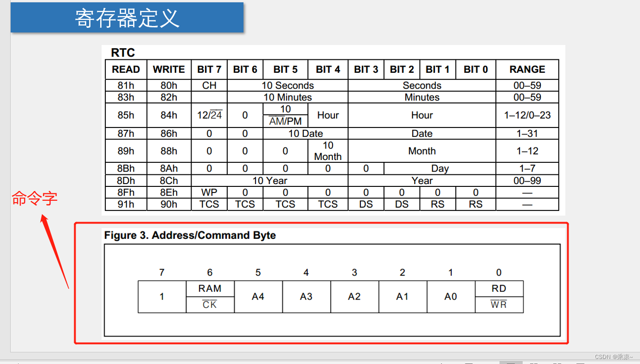Click the READ column header
The image size is (640, 364).
pos(126,70)
